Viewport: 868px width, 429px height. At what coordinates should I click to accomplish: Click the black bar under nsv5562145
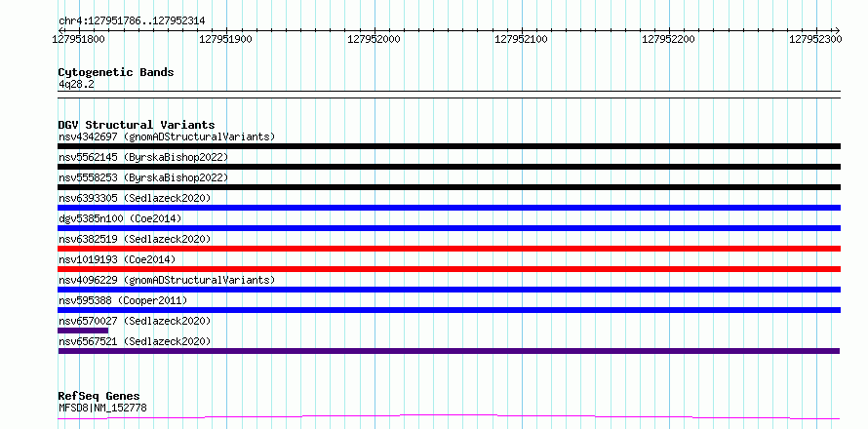449,167
